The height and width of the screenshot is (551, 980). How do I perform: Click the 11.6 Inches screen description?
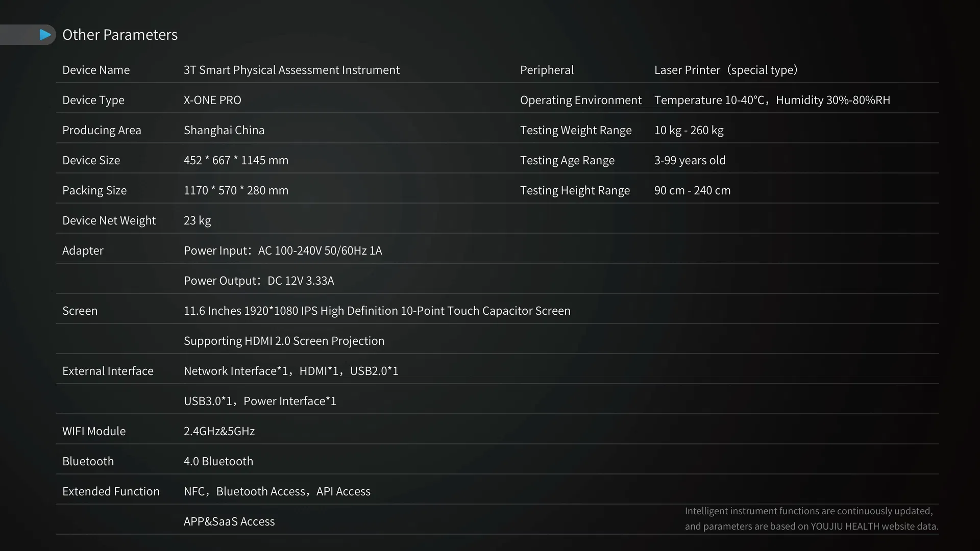pos(377,311)
